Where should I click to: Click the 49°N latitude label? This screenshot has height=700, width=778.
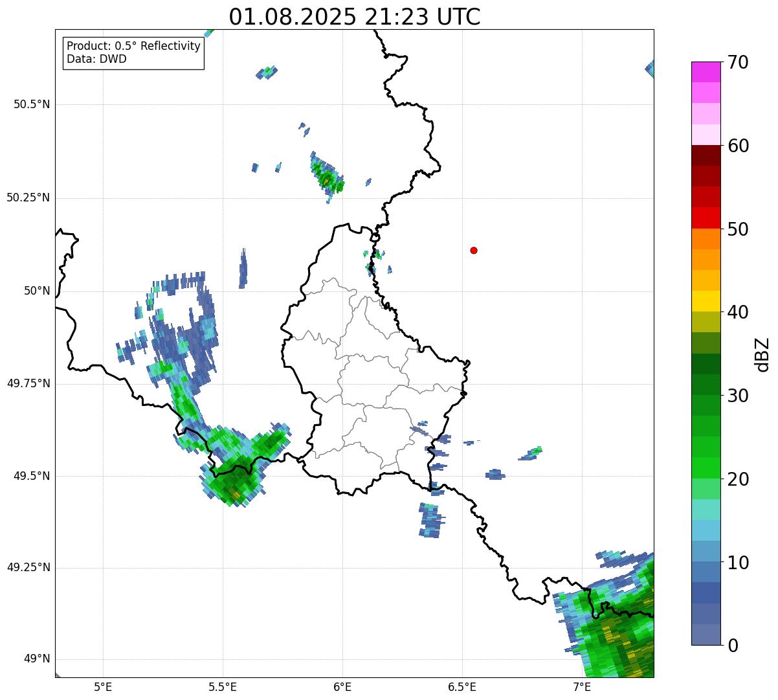(36, 659)
